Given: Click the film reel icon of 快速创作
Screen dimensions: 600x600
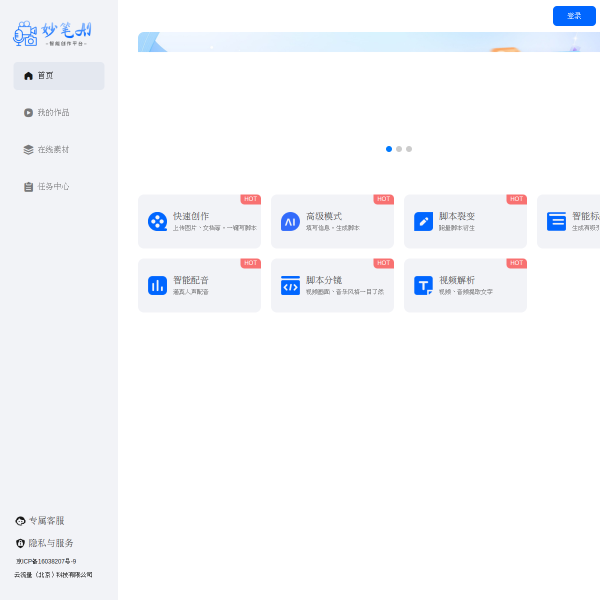Looking at the screenshot, I should pyautogui.click(x=157, y=221).
